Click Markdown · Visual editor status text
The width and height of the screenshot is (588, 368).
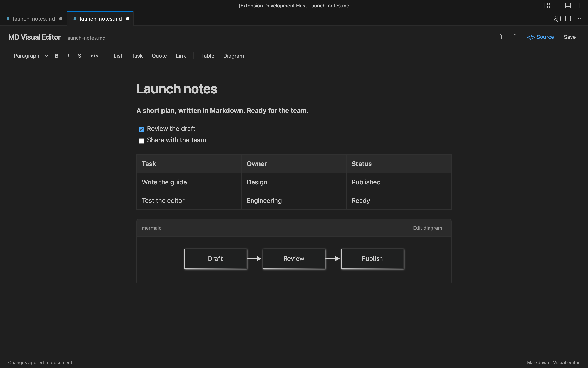(553, 362)
